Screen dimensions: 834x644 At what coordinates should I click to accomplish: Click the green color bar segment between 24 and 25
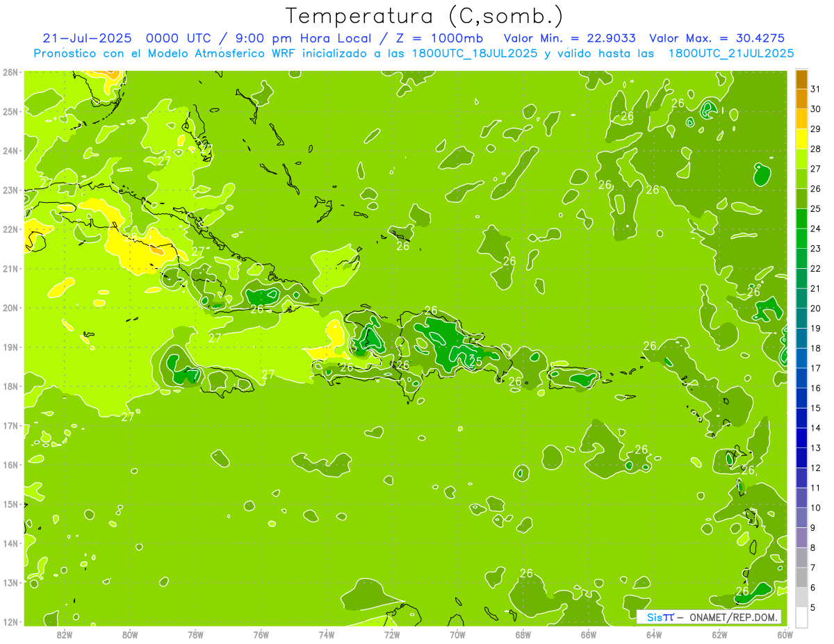801,219
